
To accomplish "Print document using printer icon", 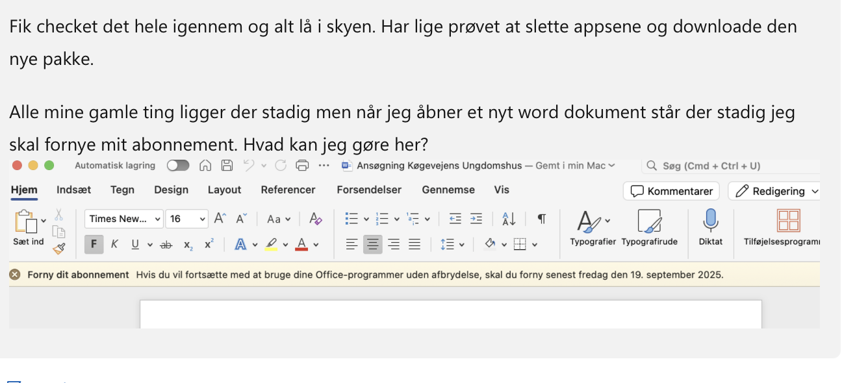I will 302,166.
